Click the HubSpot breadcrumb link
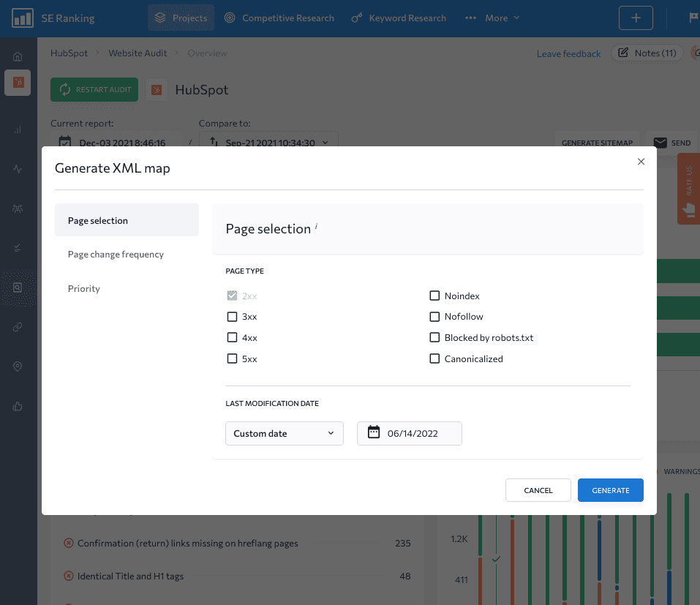This screenshot has width=700, height=605. point(69,53)
